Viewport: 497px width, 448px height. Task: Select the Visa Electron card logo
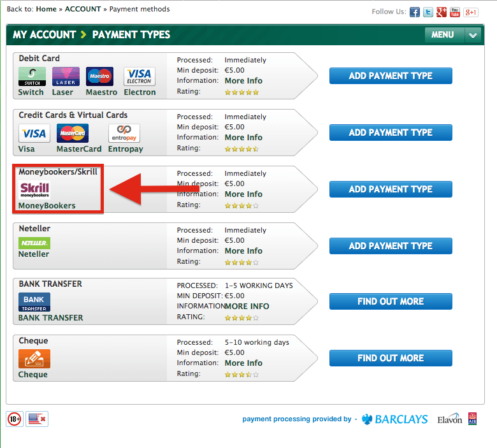[140, 76]
